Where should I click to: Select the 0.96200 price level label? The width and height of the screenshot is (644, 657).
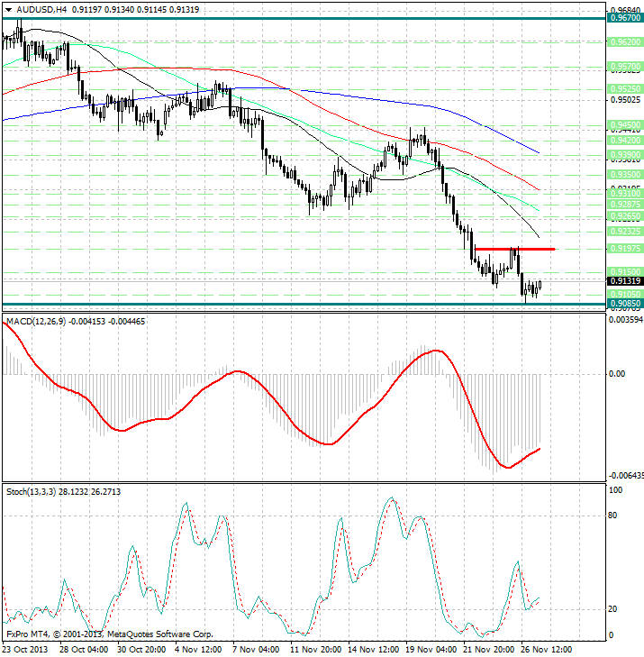(625, 41)
